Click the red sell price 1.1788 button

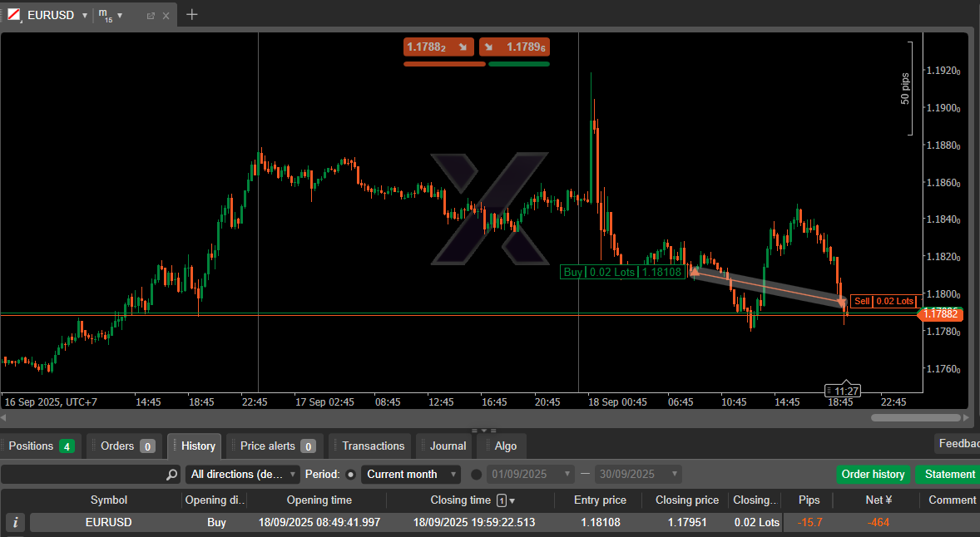438,47
